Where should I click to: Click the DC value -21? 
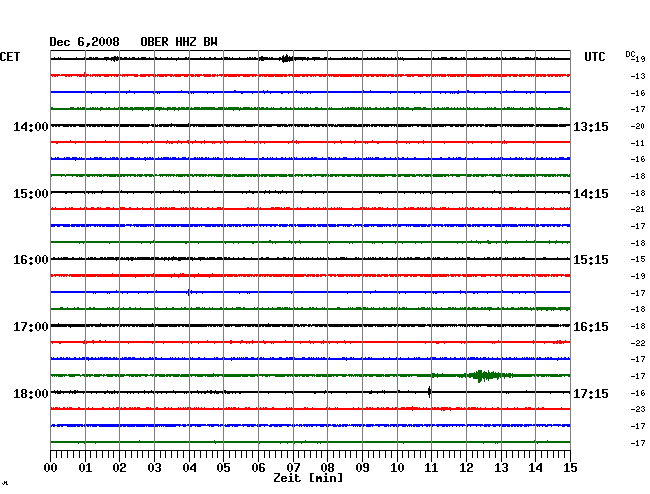point(638,209)
